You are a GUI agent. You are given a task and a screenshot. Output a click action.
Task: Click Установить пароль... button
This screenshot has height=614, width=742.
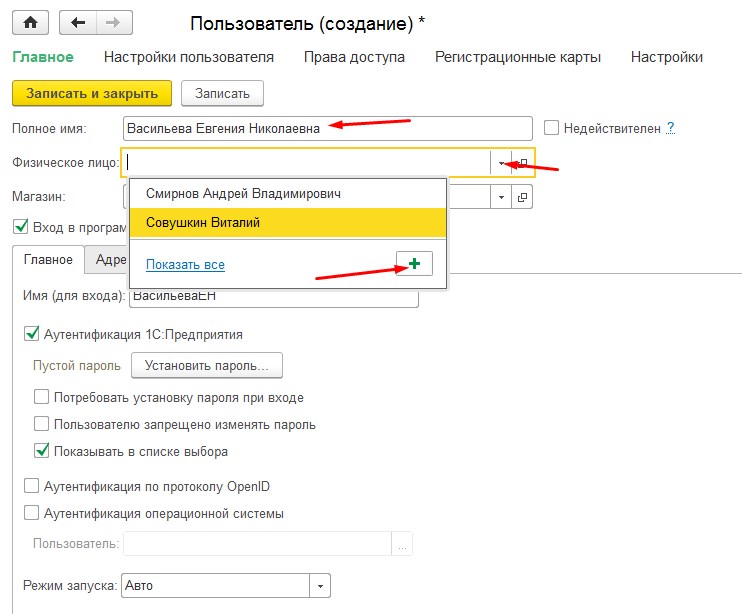(207, 365)
